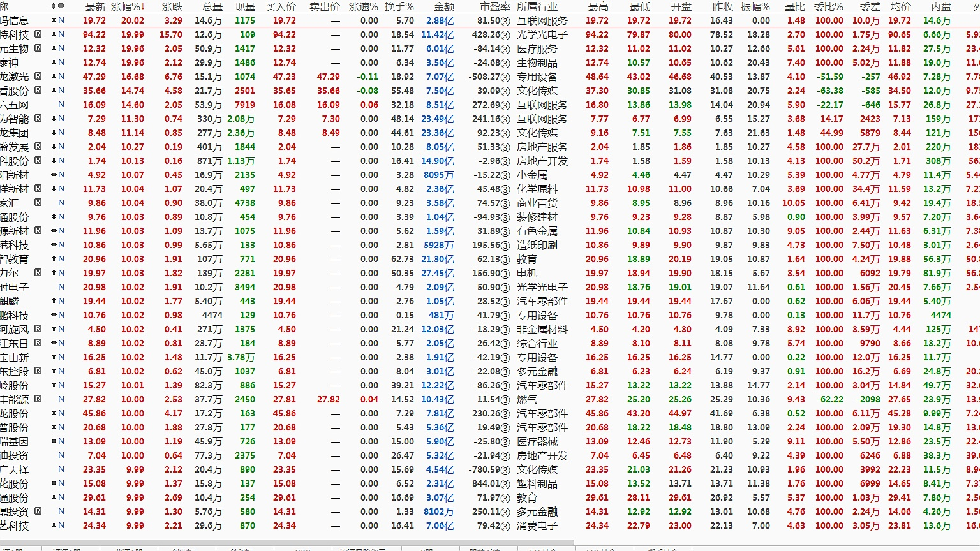Open the 光学光电子 industry link for 特科技
Image resolution: width=980 pixels, height=551 pixels.
(x=542, y=34)
